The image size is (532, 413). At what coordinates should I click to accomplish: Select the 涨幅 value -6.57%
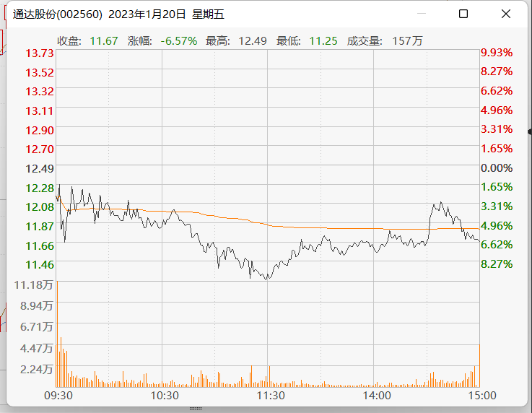coord(179,41)
